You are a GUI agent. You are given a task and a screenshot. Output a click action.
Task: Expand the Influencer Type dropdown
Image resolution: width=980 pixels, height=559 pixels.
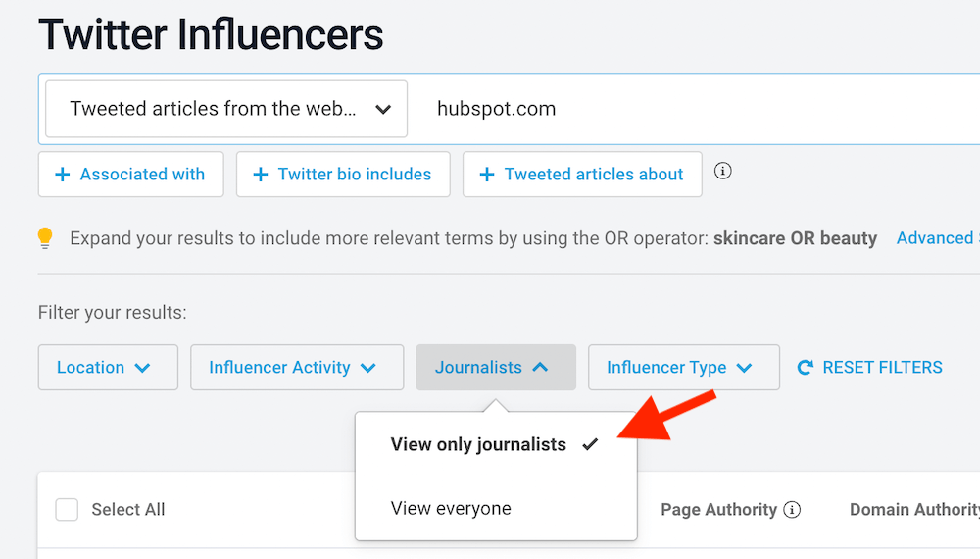pos(683,368)
